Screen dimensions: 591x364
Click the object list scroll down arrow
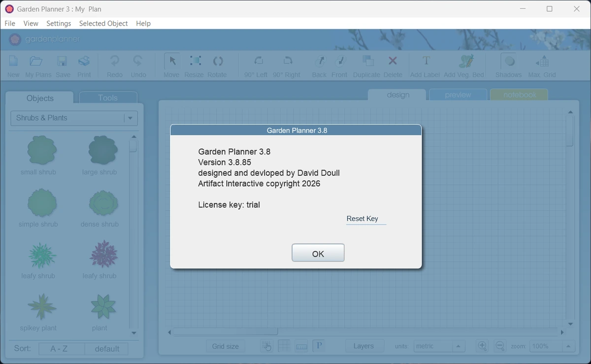(x=133, y=333)
